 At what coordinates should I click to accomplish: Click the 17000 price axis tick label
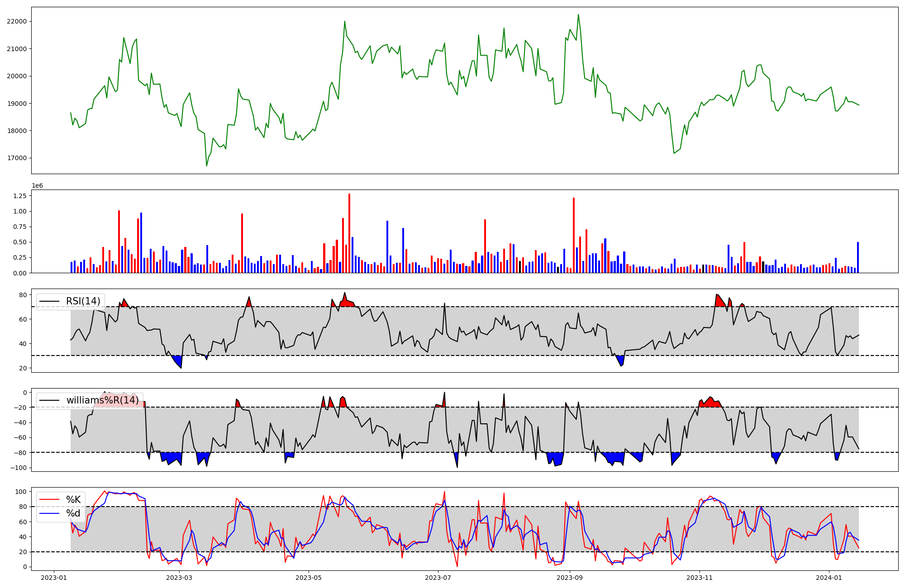17,158
